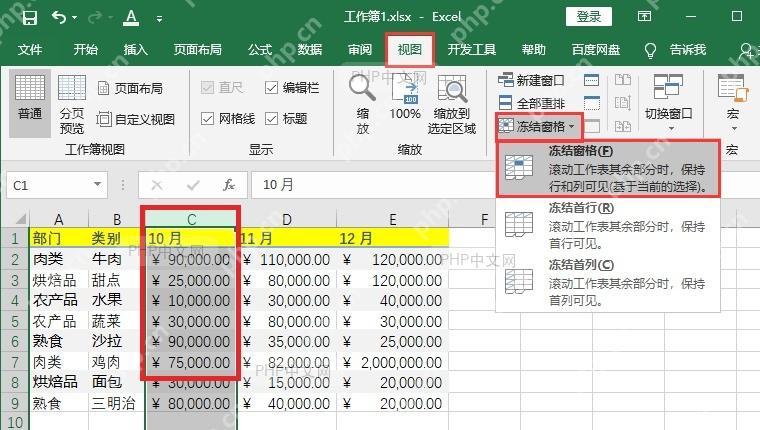Select row 5 header
The image size is (760, 430).
tap(15, 321)
